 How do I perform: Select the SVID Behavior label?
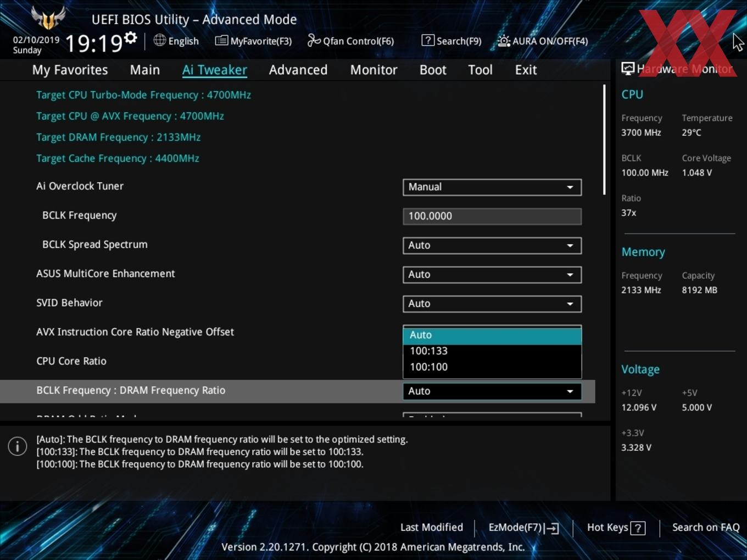coord(69,303)
